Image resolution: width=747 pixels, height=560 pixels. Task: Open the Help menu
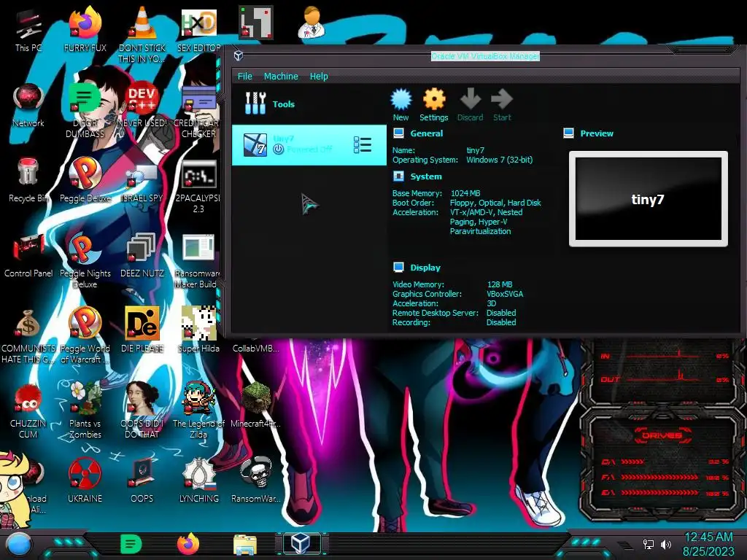319,76
